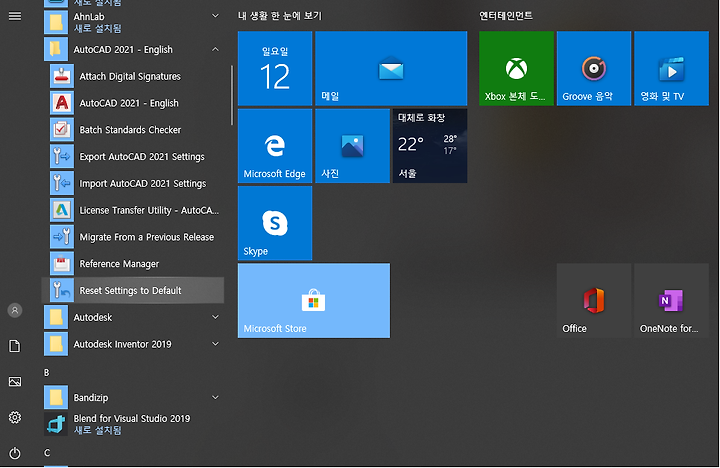Expand the Autodesk Inventor 2019 folder chevron
Viewport: 720px width, 468px height.
coord(215,344)
